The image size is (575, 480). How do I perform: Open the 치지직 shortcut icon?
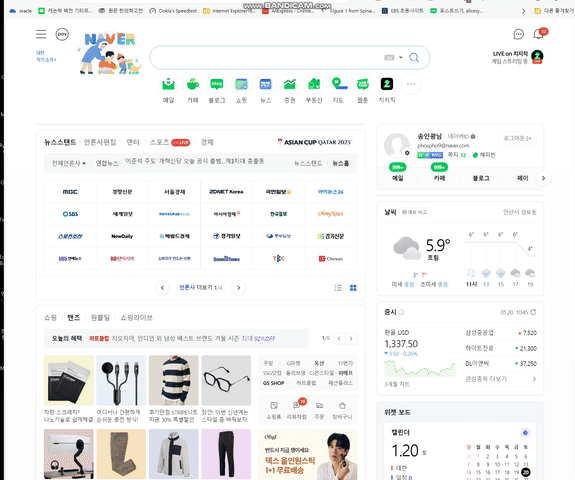(x=387, y=84)
